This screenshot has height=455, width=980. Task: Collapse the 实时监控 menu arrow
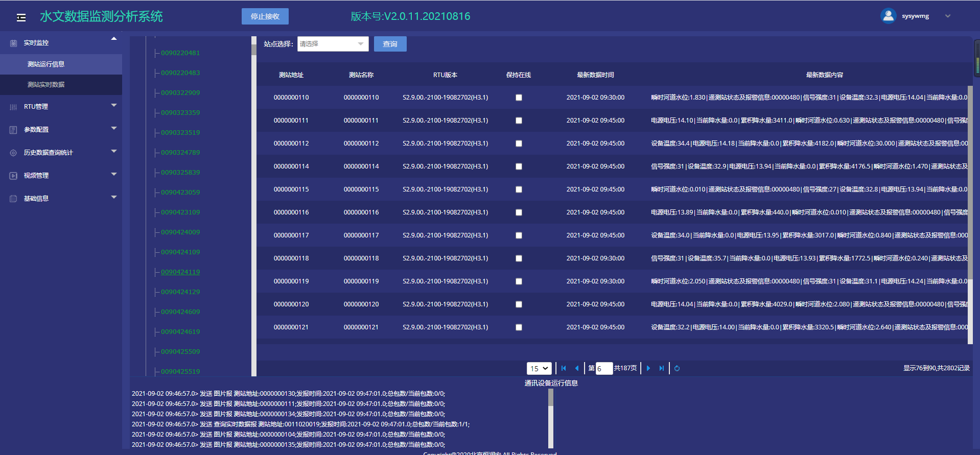pyautogui.click(x=114, y=39)
